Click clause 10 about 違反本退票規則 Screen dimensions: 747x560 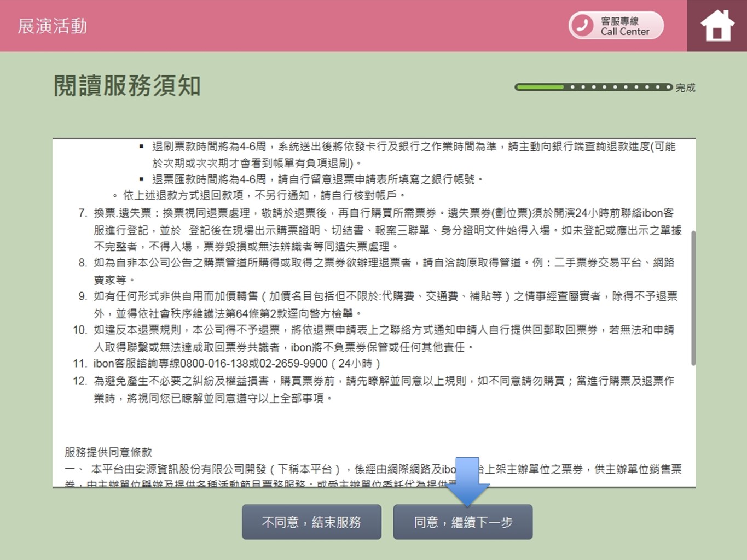tap(374, 338)
